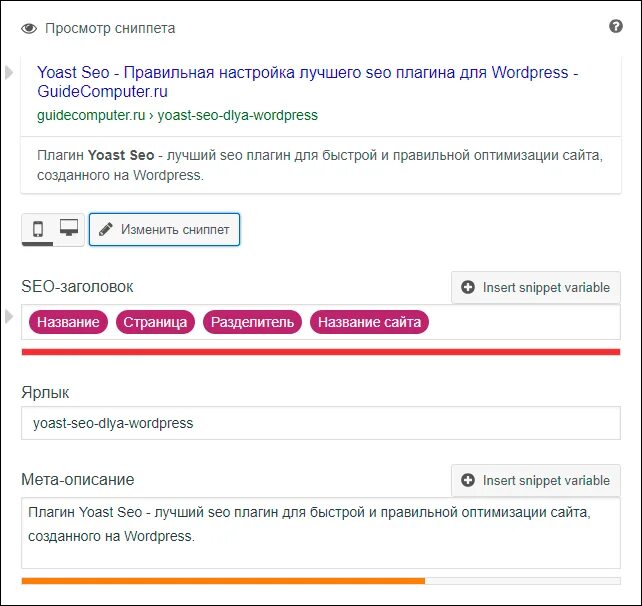Select the Название variable tag
The height and width of the screenshot is (606, 642).
point(69,322)
